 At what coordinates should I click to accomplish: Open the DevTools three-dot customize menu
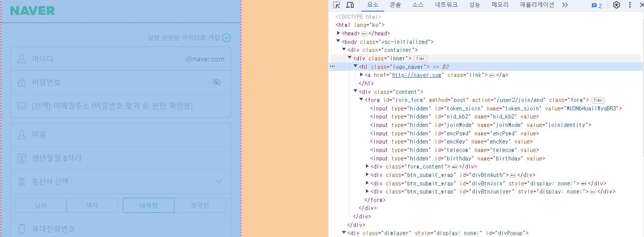(630, 5)
